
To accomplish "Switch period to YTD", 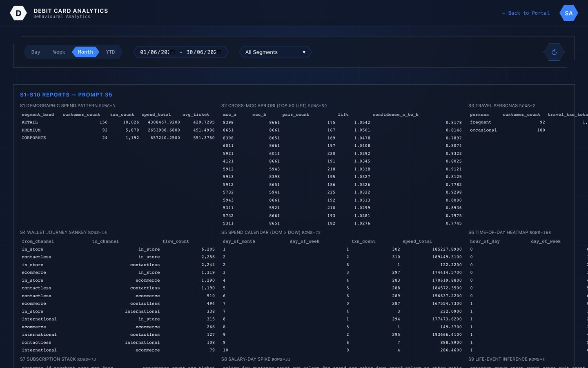I will pos(110,52).
